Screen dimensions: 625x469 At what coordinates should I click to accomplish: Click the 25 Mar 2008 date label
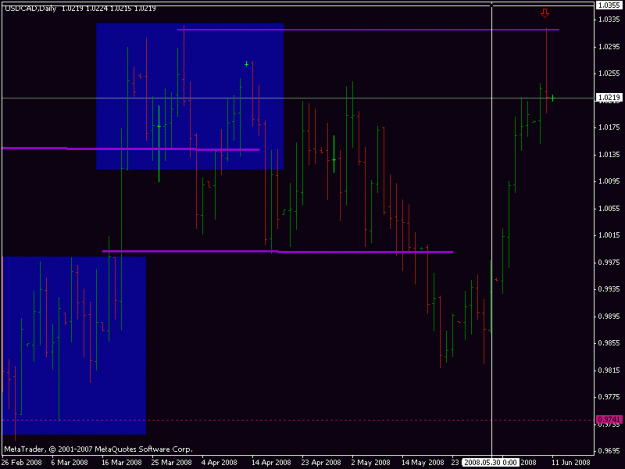pyautogui.click(x=171, y=462)
